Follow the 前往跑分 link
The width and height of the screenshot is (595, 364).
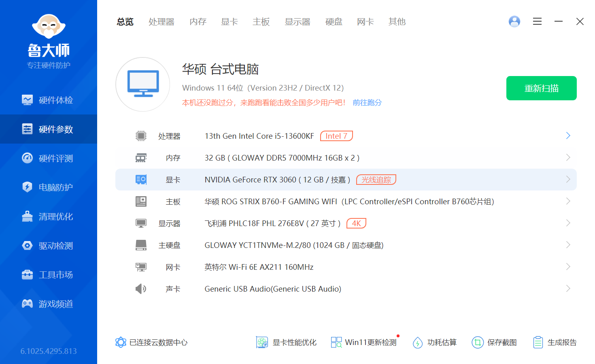[367, 103]
